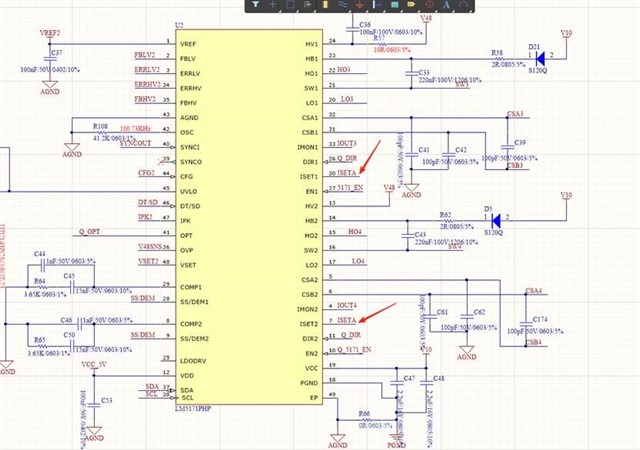Image resolution: width=640 pixels, height=450 pixels.
Task: Click the ERRHV2 net label
Action: tap(147, 85)
